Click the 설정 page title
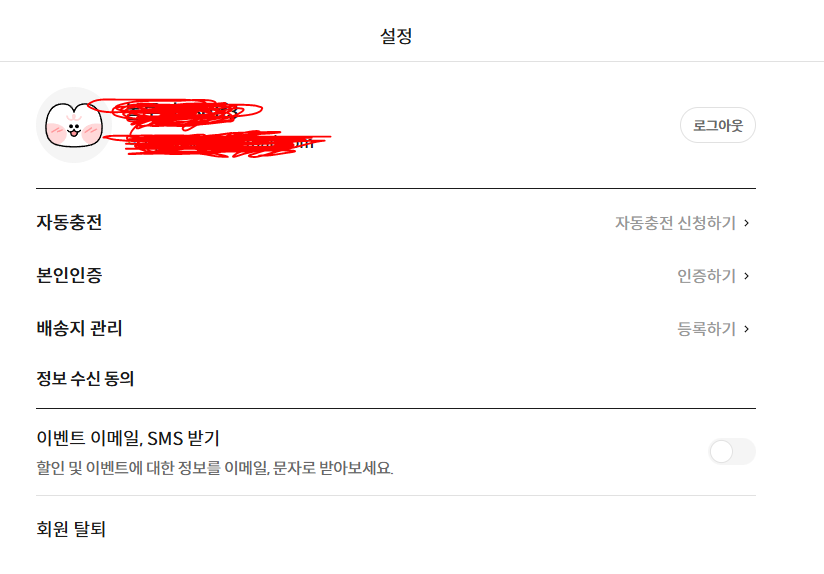This screenshot has height=574, width=824. click(396, 36)
